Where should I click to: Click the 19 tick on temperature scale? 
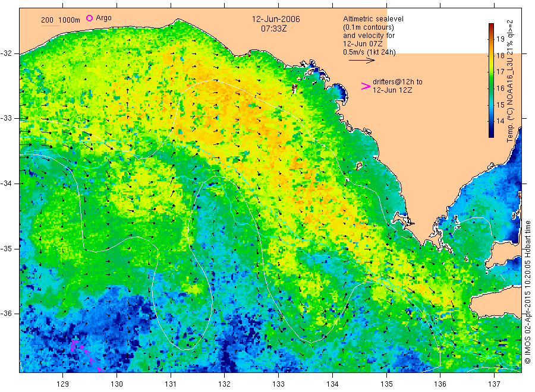point(500,39)
